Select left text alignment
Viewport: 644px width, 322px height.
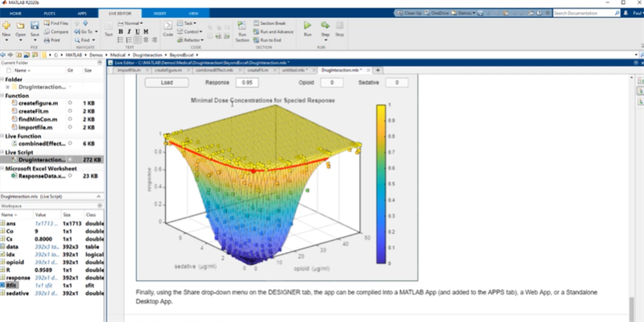tap(137, 39)
